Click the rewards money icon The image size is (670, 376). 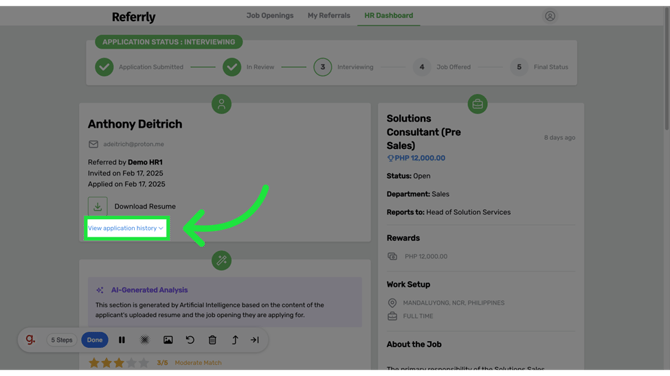[392, 256]
